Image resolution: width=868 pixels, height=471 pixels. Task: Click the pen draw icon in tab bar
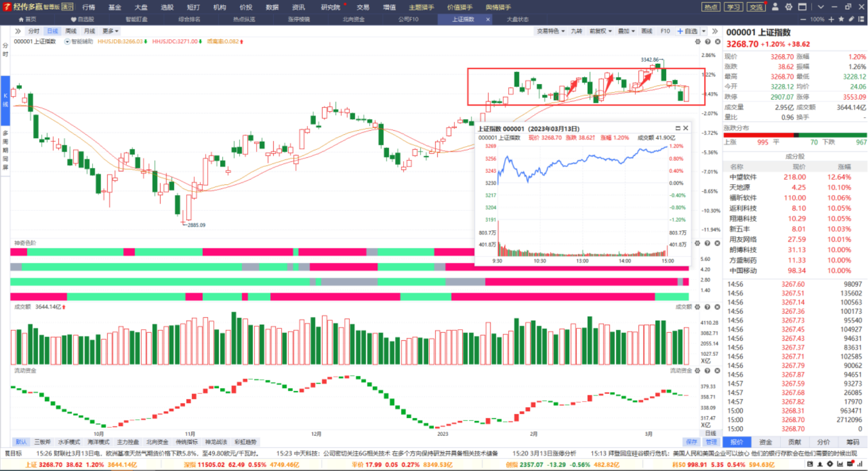tap(851, 19)
